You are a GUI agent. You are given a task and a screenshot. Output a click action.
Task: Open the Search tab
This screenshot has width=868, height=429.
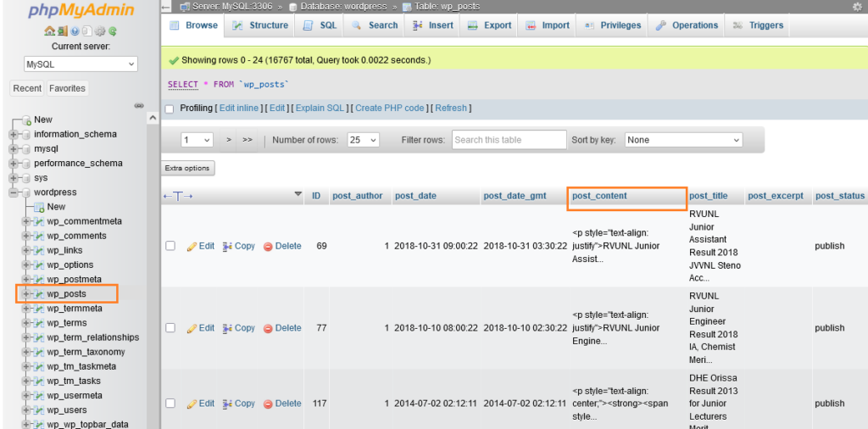[374, 25]
